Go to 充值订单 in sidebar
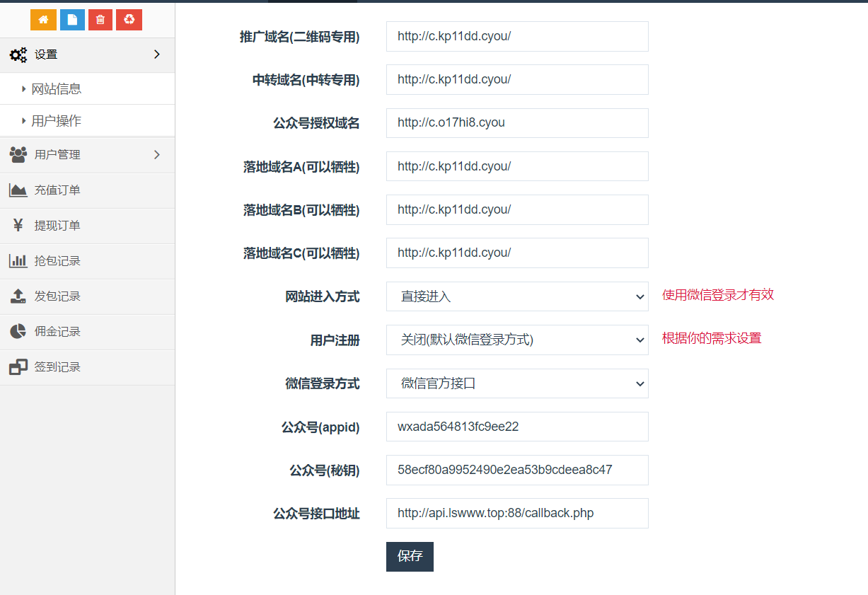The width and height of the screenshot is (868, 595). point(88,190)
